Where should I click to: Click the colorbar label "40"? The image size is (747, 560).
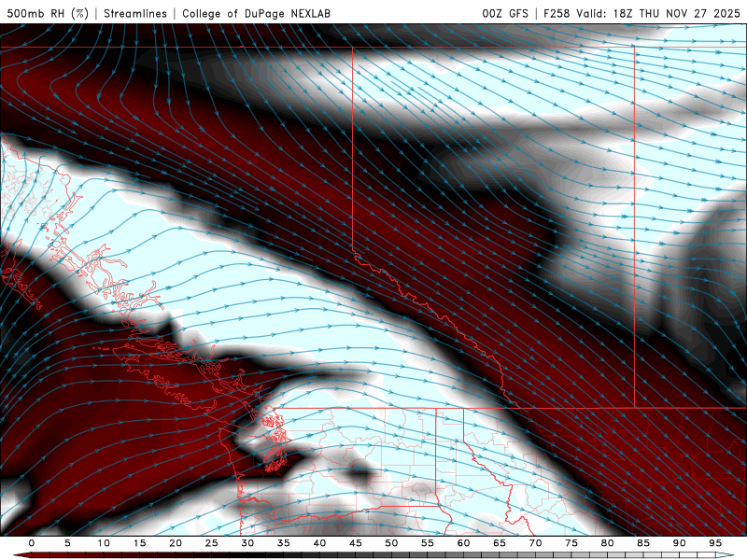(319, 543)
